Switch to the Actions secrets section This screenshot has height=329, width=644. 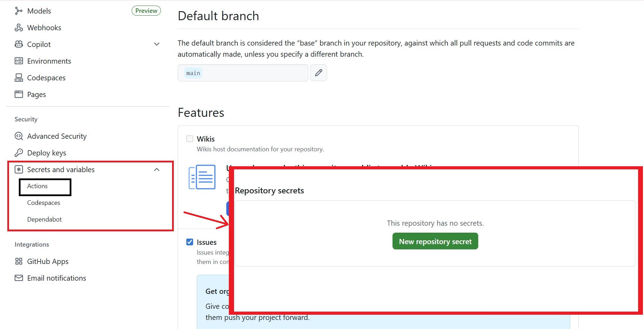37,186
